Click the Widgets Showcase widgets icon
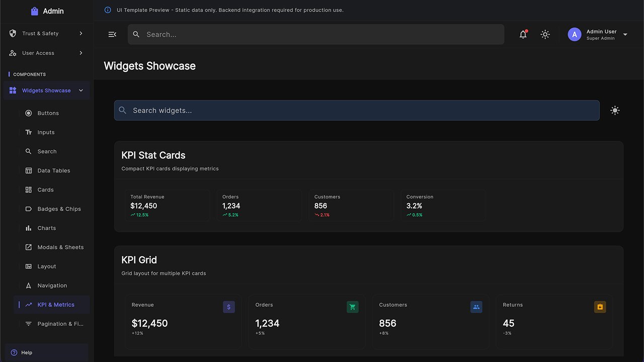The height and width of the screenshot is (362, 644). tap(13, 90)
